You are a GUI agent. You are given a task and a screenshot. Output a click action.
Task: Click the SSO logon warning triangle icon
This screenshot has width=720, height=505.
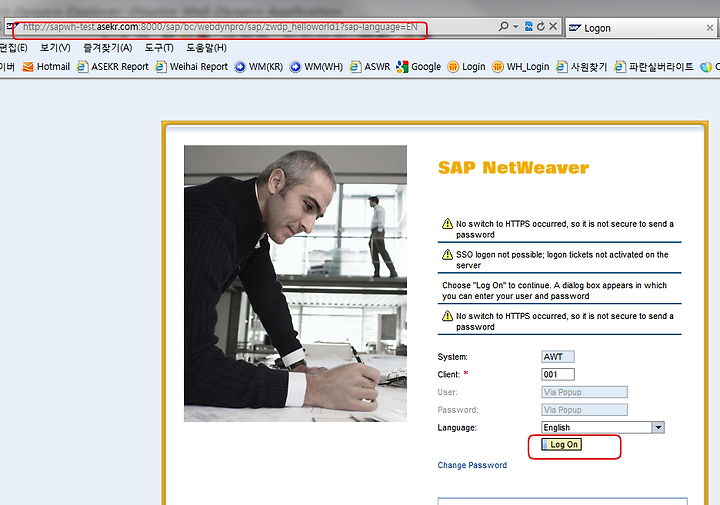tap(447, 254)
